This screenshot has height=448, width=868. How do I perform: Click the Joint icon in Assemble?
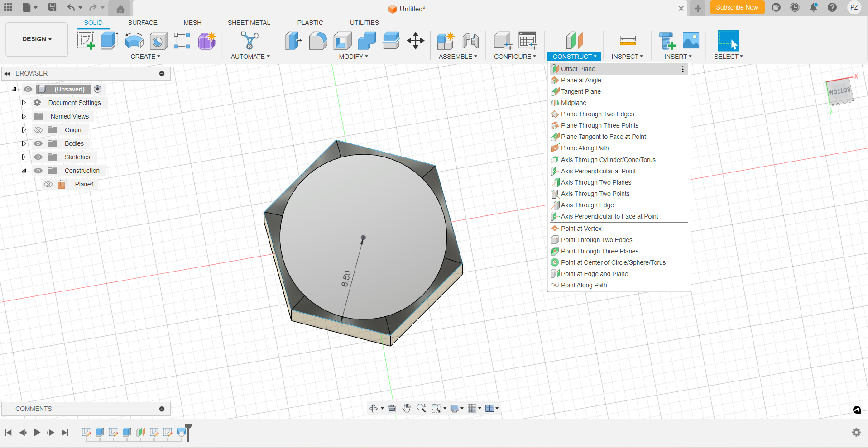pyautogui.click(x=470, y=41)
